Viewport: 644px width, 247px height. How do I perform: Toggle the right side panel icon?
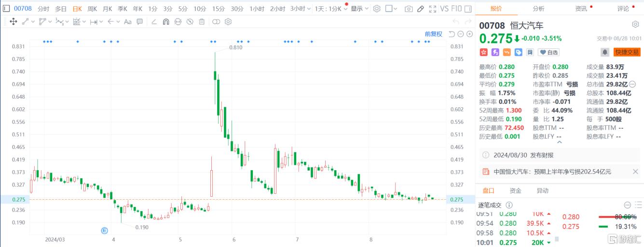coord(468,9)
